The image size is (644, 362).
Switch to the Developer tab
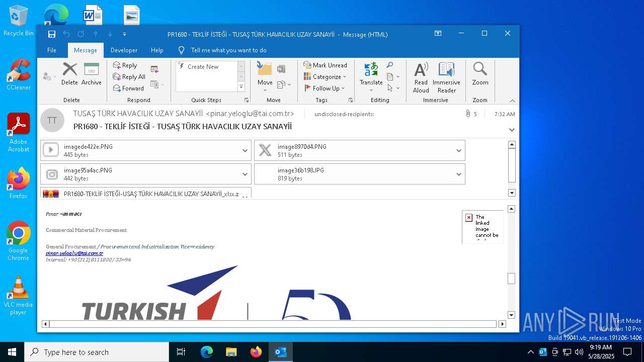pos(124,50)
